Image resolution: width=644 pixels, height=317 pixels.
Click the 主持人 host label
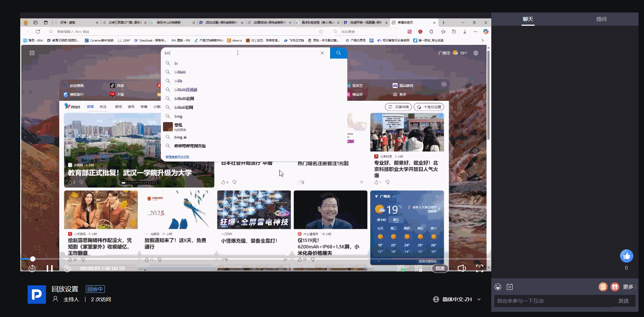[71, 299]
